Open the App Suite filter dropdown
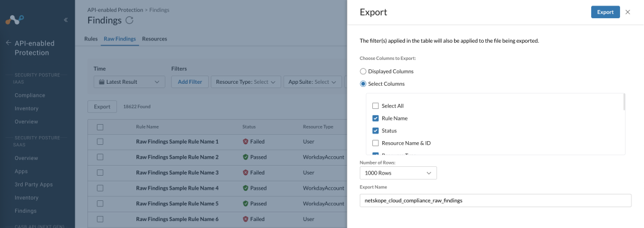Viewport: 644px width, 228px height. [x=313, y=82]
